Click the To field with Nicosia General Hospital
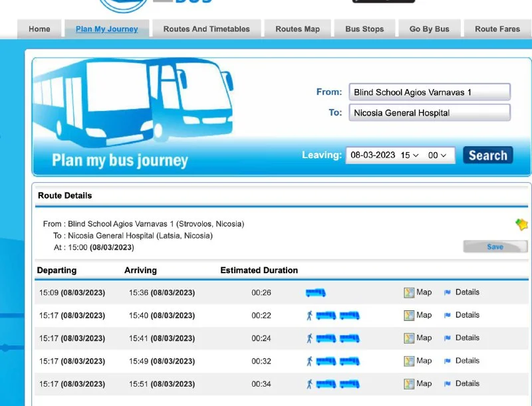The width and height of the screenshot is (532, 406). (429, 113)
